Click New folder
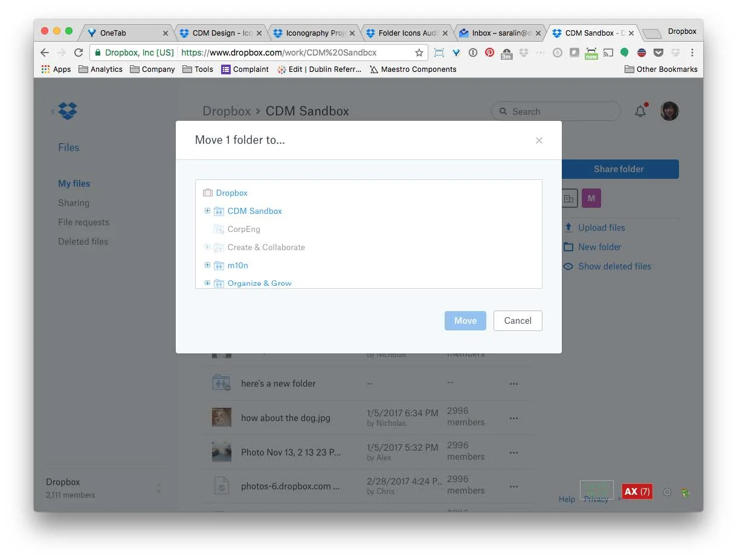 (x=599, y=247)
